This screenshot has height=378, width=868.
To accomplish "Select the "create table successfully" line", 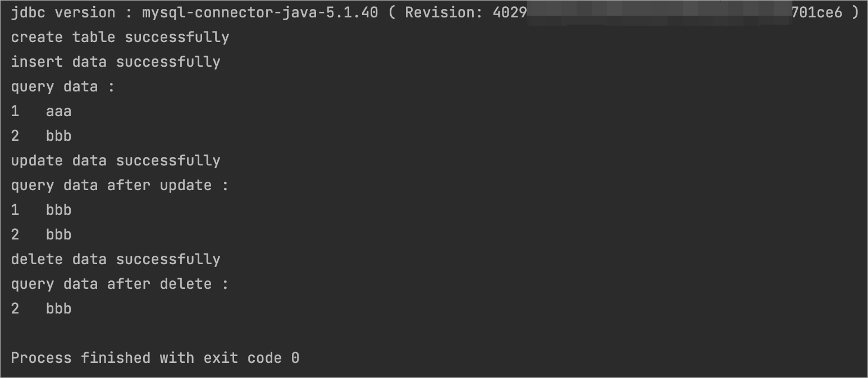I will click(120, 37).
